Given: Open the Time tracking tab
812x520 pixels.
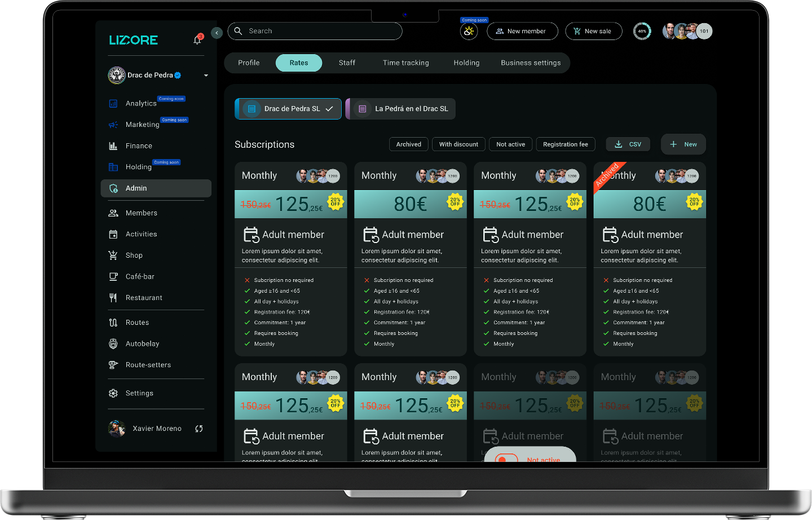Looking at the screenshot, I should [x=405, y=63].
